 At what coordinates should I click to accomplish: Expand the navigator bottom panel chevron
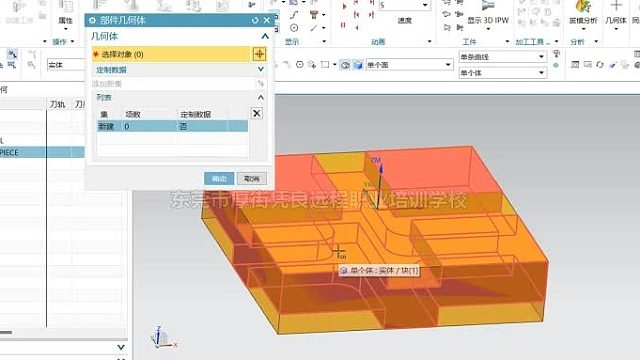[x=121, y=347]
